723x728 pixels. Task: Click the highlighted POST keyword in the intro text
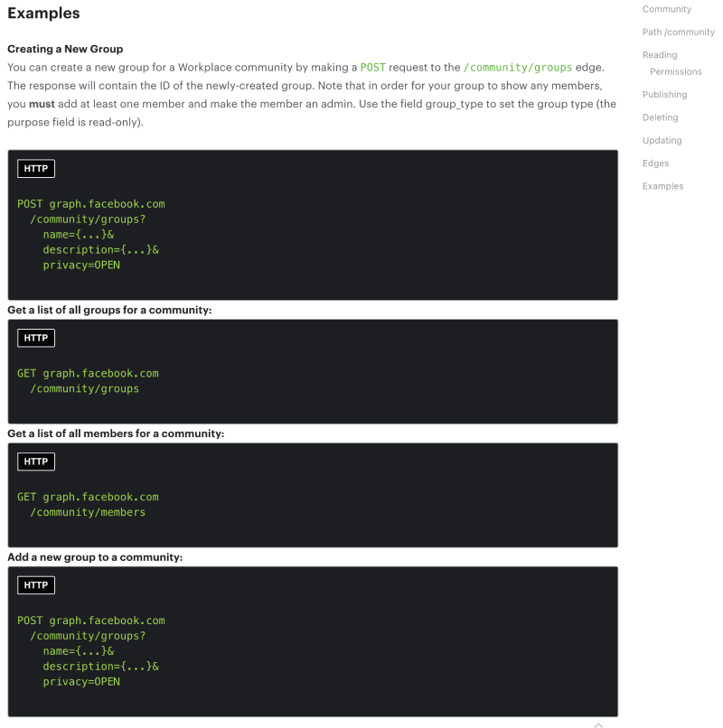(x=373, y=67)
